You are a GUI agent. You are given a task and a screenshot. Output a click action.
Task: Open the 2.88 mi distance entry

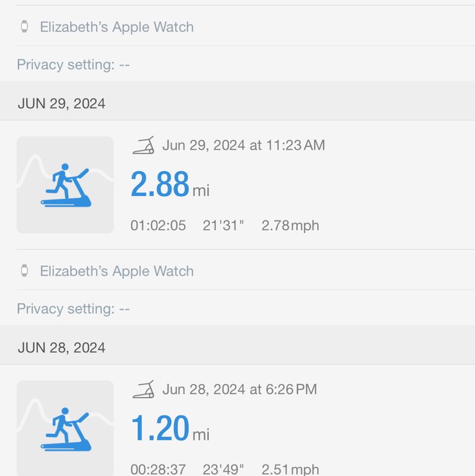click(x=170, y=185)
